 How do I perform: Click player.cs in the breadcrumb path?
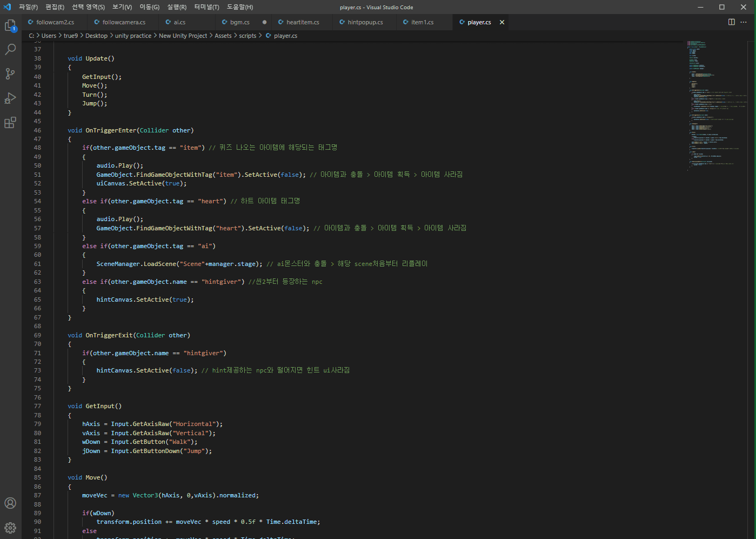(x=285, y=36)
